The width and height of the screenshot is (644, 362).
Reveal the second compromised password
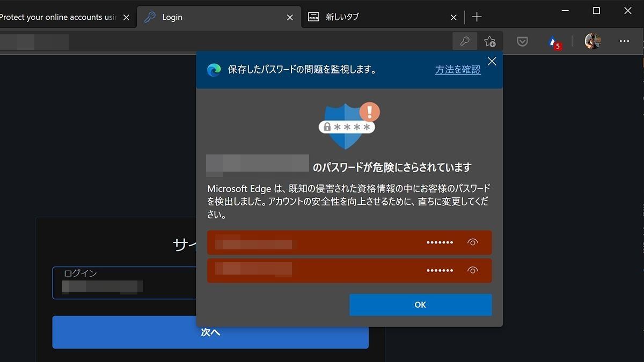click(x=472, y=270)
